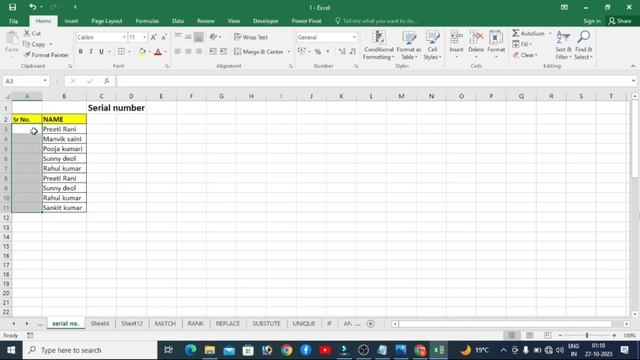Image resolution: width=640 pixels, height=360 pixels.
Task: Expand Merge & Center dropdown arrow
Action: click(x=289, y=52)
